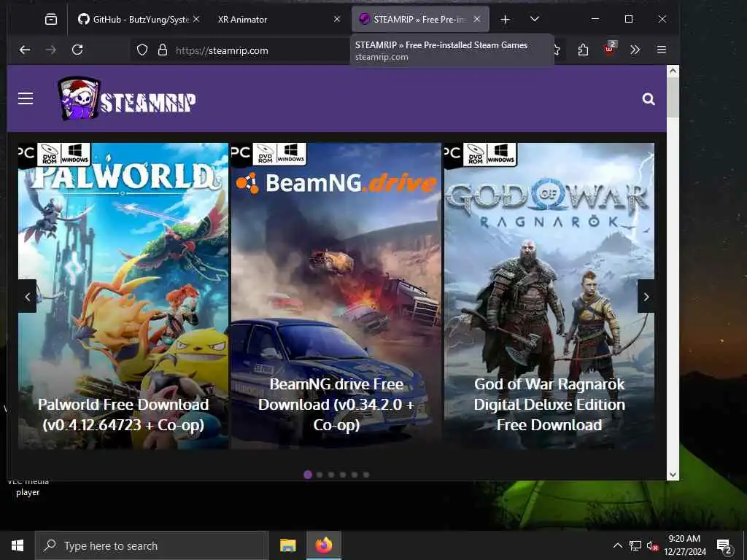Open the Firefox application menu
Screen dimensions: 747x560
(x=661, y=50)
